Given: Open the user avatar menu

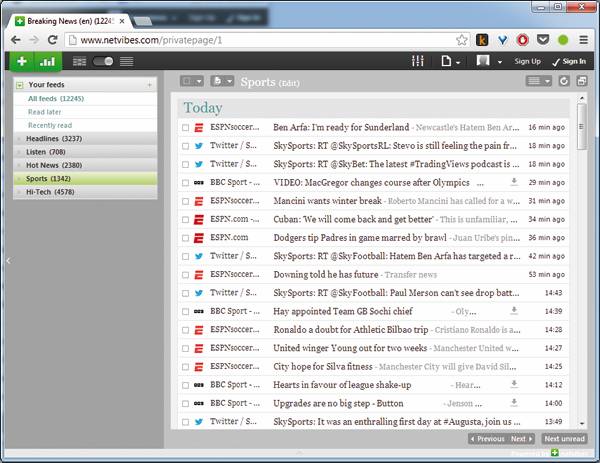Looking at the screenshot, I should point(489,61).
